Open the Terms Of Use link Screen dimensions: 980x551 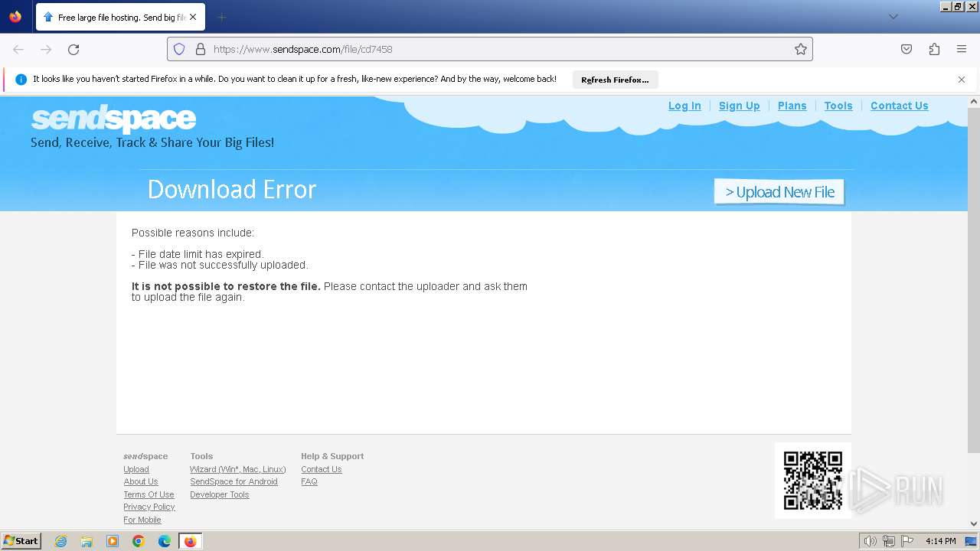pyautogui.click(x=149, y=494)
